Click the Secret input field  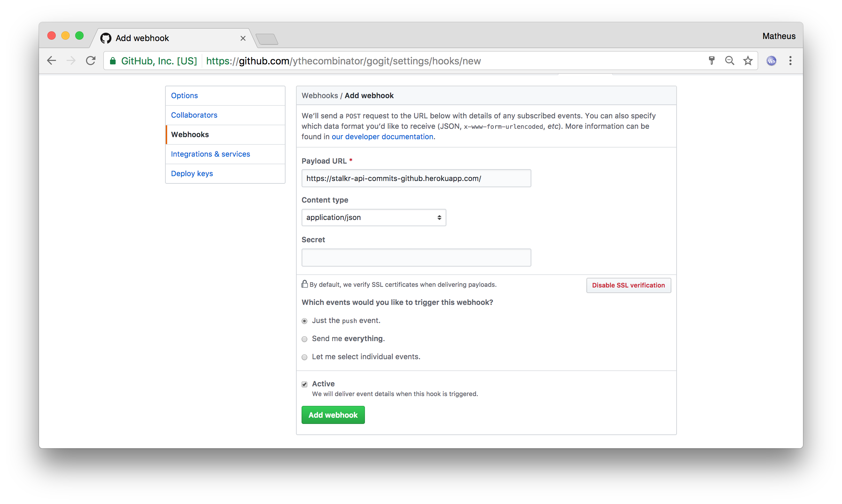coord(416,257)
